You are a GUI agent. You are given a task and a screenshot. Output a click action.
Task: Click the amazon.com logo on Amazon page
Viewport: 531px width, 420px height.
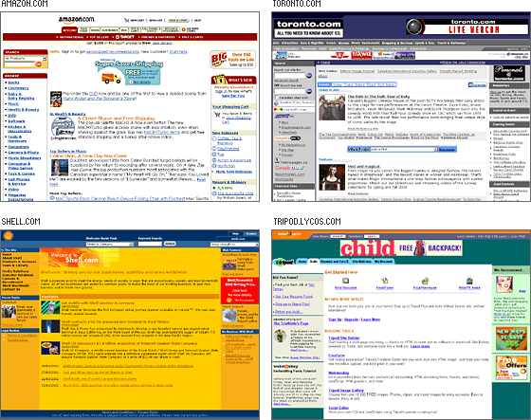click(x=77, y=20)
